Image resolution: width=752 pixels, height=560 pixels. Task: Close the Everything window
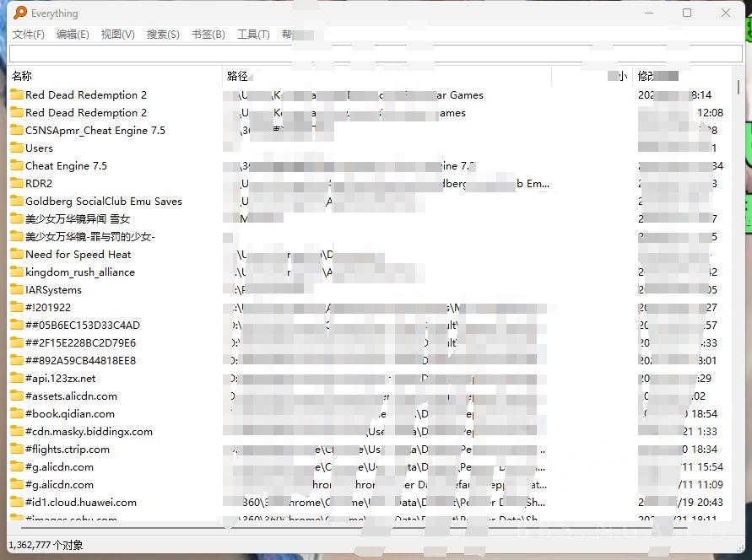[x=726, y=13]
